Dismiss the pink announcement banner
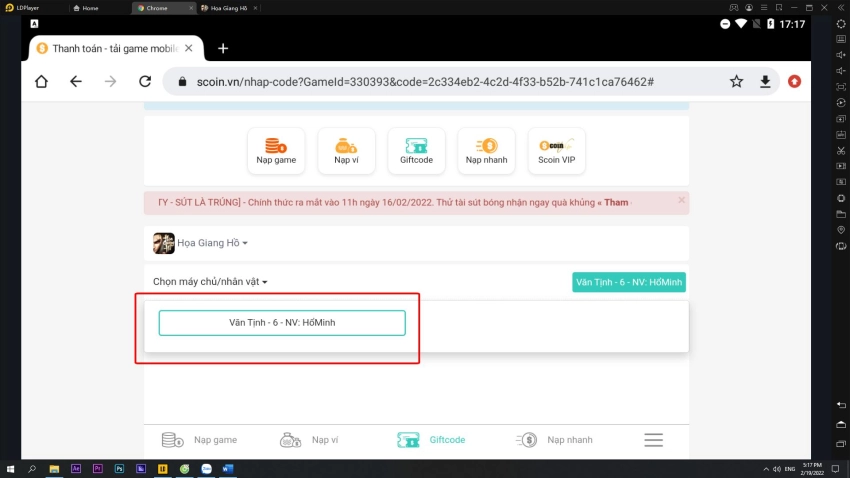 point(681,200)
